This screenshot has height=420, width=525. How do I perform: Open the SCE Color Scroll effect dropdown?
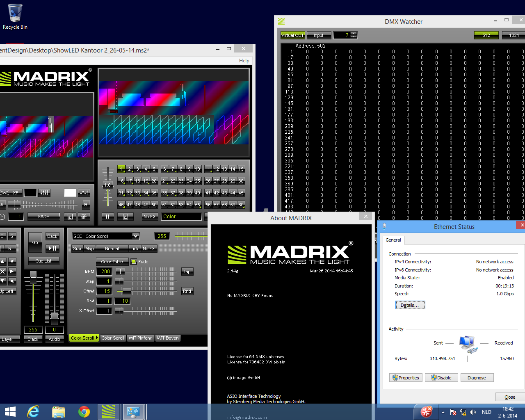(135, 236)
